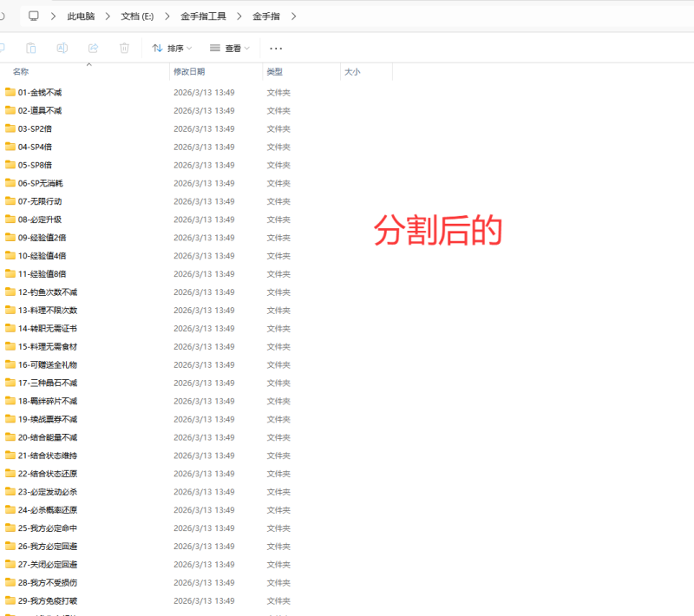The width and height of the screenshot is (694, 616).
Task: Open the See more "..." toolbar icon
Action: (276, 48)
